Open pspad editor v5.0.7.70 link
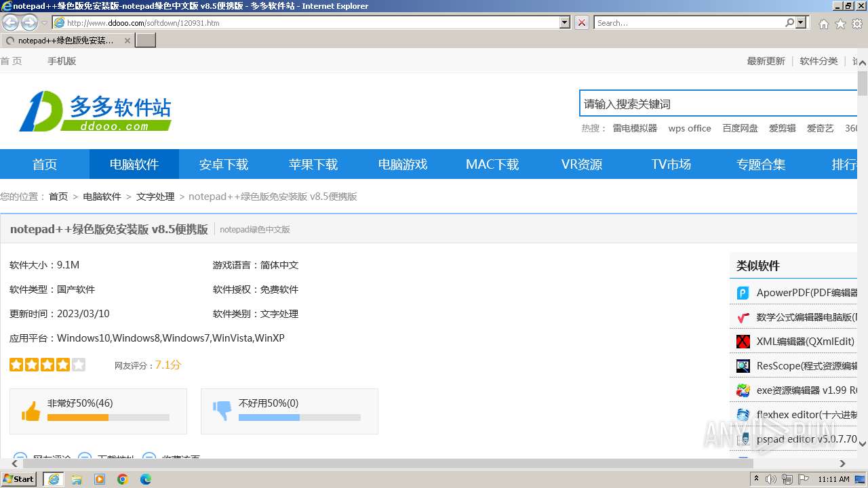 [x=806, y=439]
